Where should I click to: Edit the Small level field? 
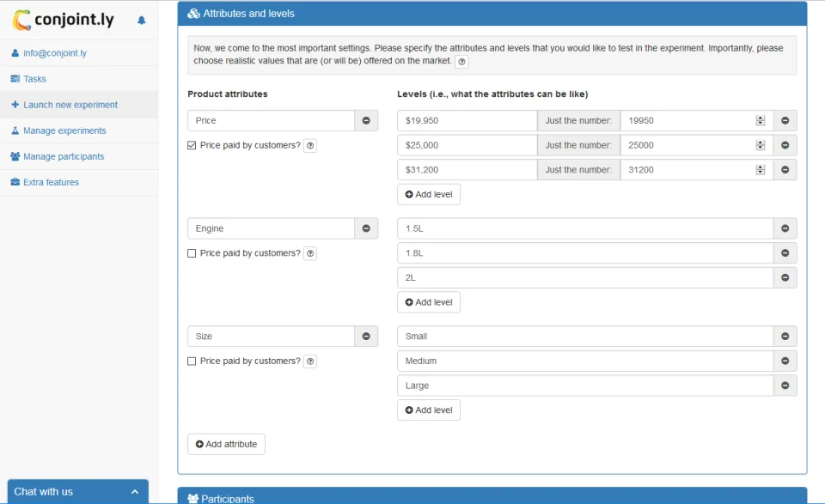coord(585,337)
